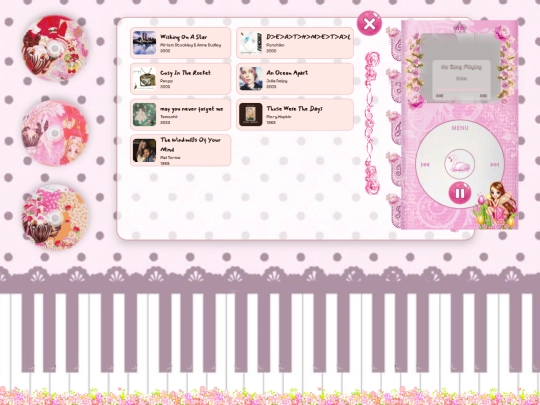Image resolution: width=540 pixels, height=405 pixels.
Task: Click the Those Were The Days dark cover art
Action: point(251,115)
